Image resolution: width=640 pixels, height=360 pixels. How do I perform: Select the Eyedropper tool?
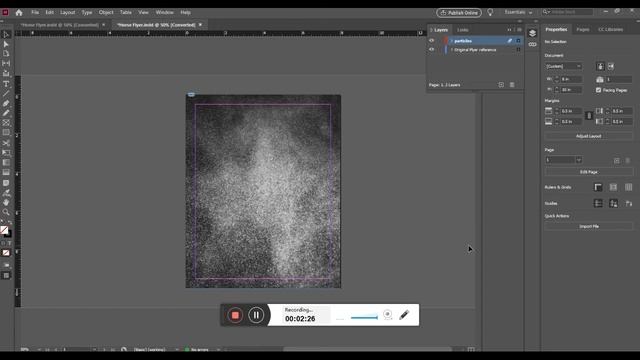(x=6, y=192)
